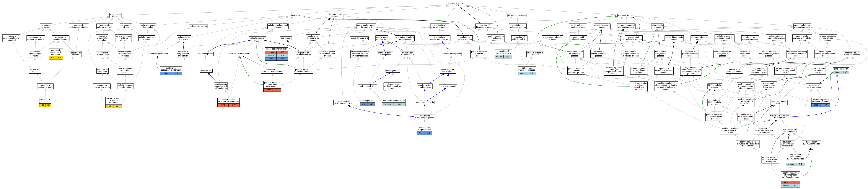
Task: Select the 'multicellular organismal process' node
Action: [x=439, y=26]
